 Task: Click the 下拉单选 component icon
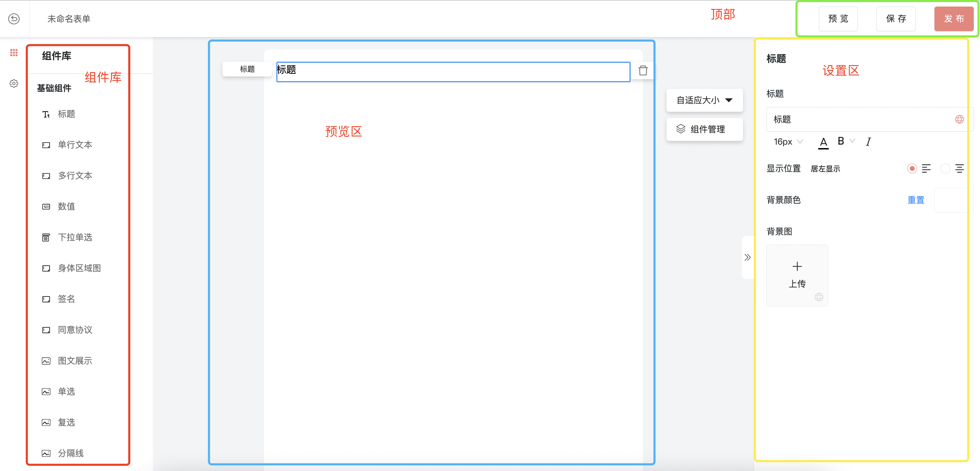[x=46, y=238]
